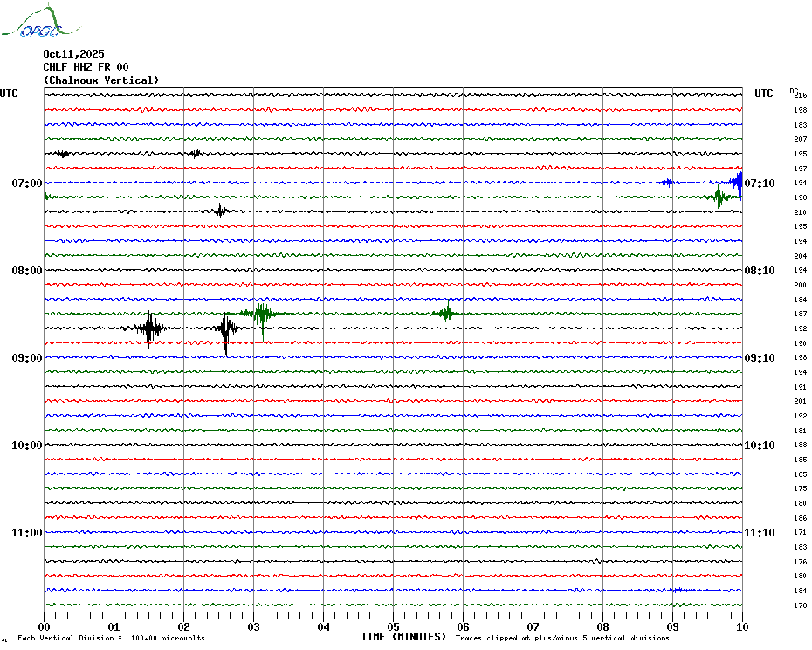Select the date text Oct11,2025
Image resolution: width=812 pixels, height=650 pixels.
73,54
